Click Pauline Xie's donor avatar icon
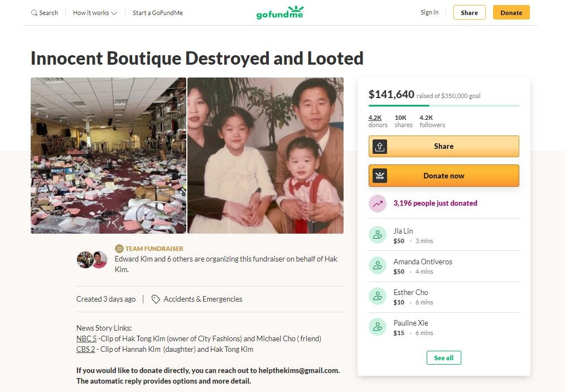The width and height of the screenshot is (565, 392). [378, 327]
